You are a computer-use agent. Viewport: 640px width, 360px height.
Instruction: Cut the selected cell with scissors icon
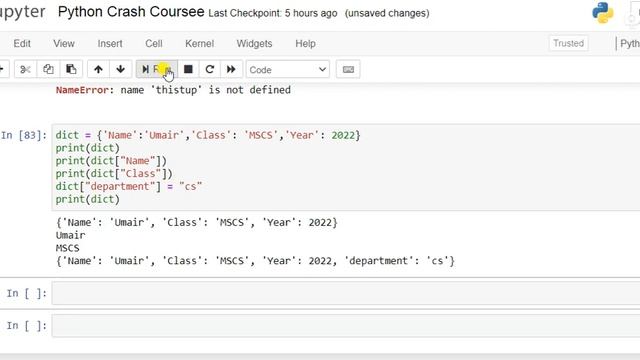click(25, 69)
